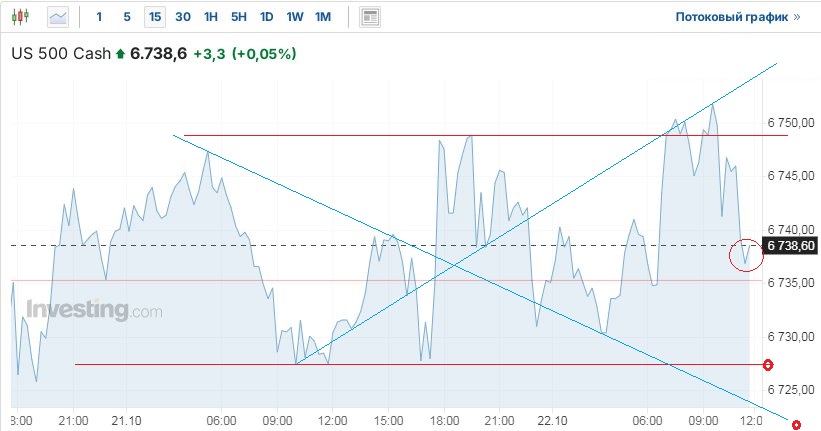This screenshot has width=821, height=431.
Task: Select the 5-minute timeframe
Action: tap(126, 17)
